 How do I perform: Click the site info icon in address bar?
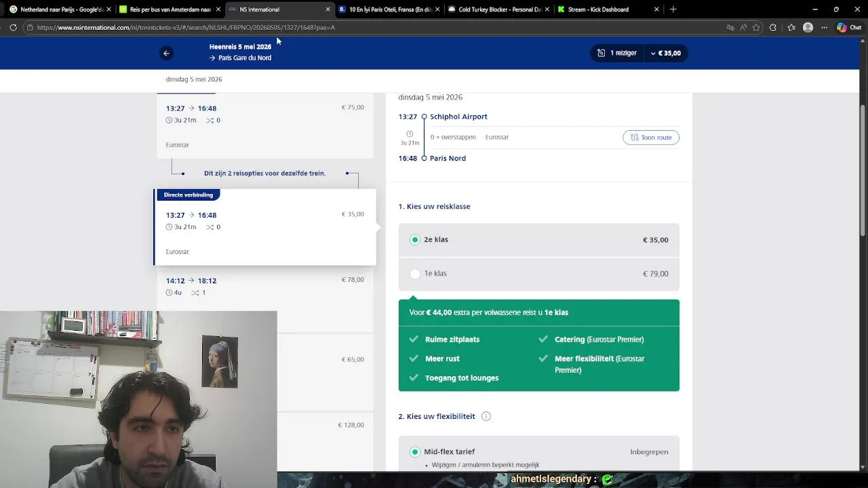tap(30, 27)
